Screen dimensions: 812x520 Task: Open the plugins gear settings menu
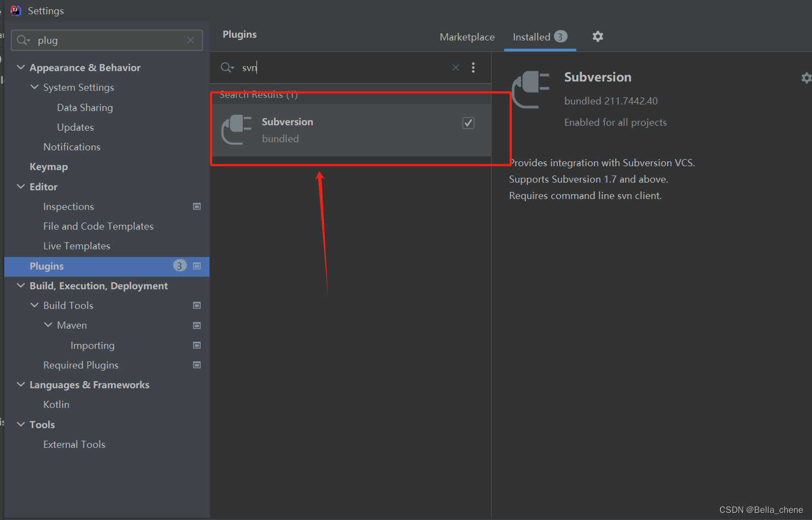tap(598, 37)
